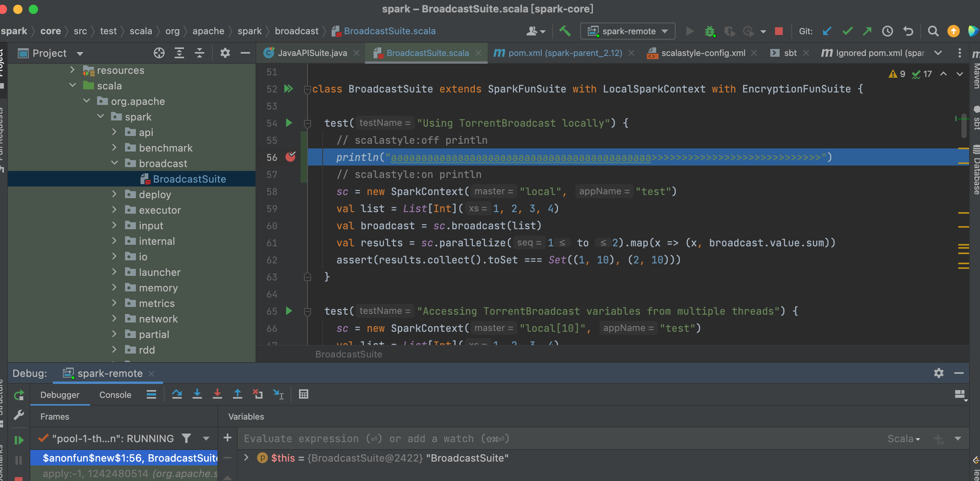The height and width of the screenshot is (481, 980).
Task: Open Evaluate Expression calculator icon
Action: pyautogui.click(x=304, y=394)
